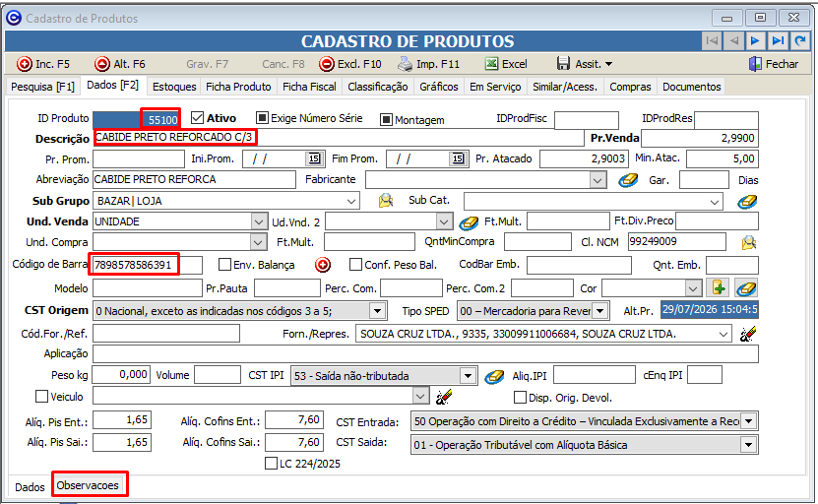Open the Classificação tab

click(x=378, y=87)
